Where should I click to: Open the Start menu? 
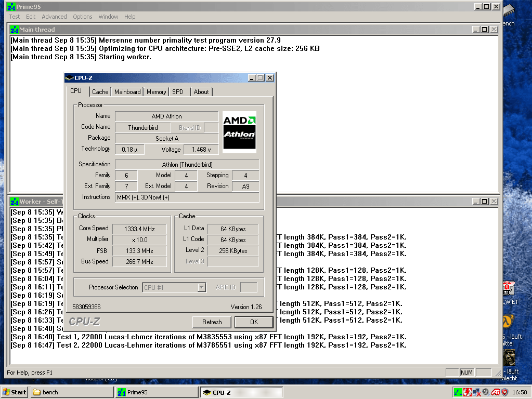coord(15,392)
